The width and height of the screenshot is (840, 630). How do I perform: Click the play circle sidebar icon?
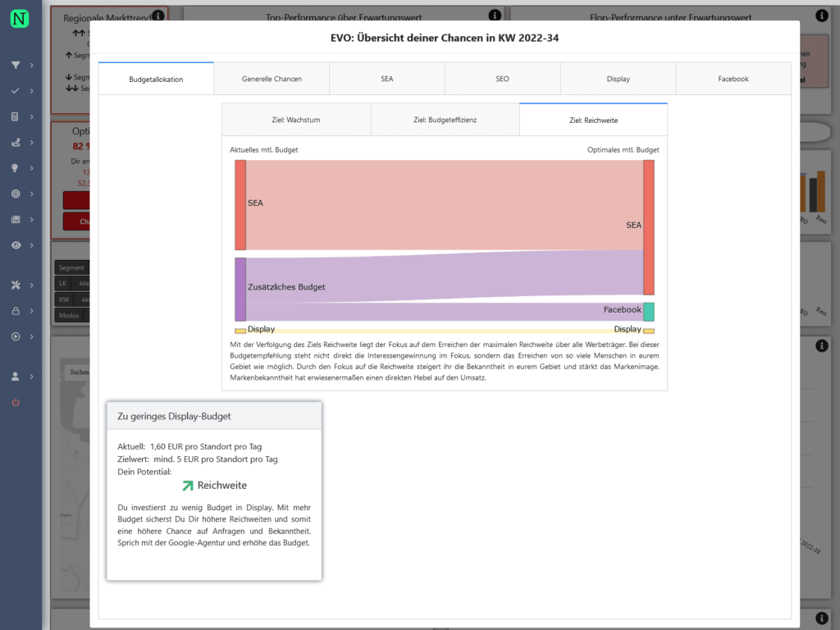(15, 336)
